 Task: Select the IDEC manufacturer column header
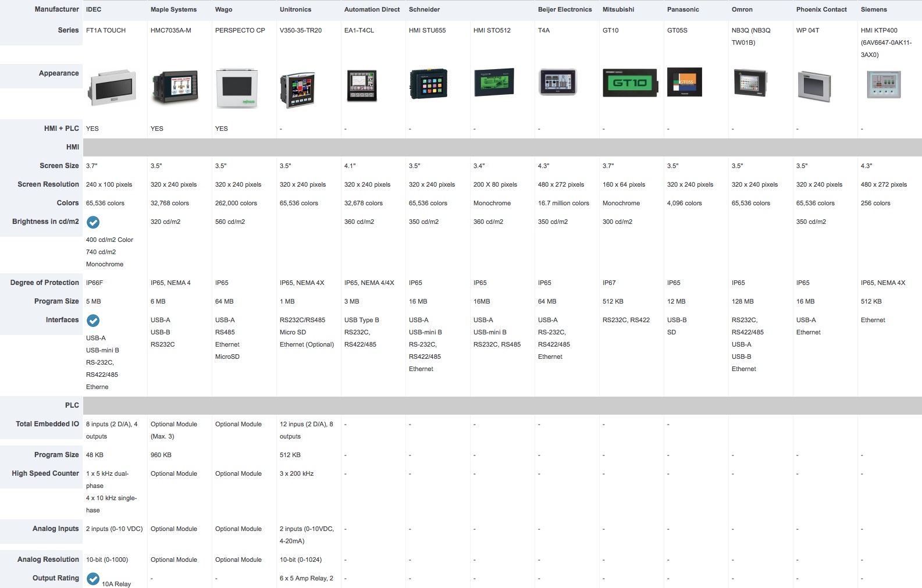click(94, 9)
